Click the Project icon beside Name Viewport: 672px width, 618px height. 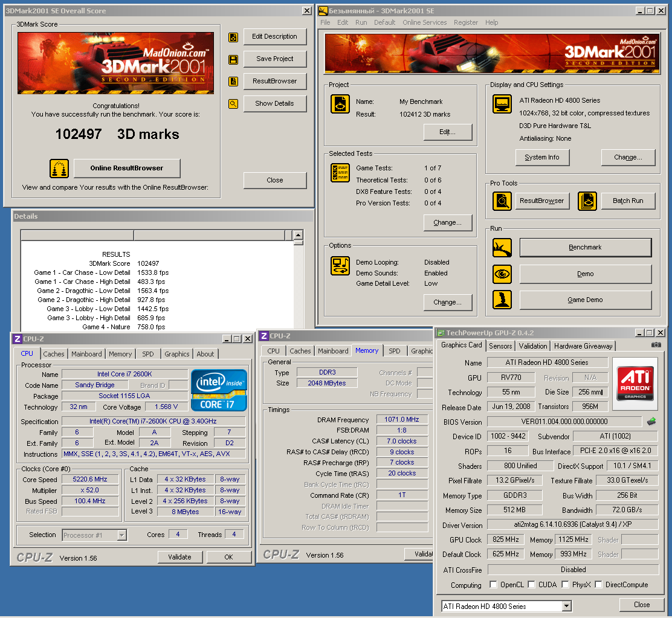click(x=340, y=104)
